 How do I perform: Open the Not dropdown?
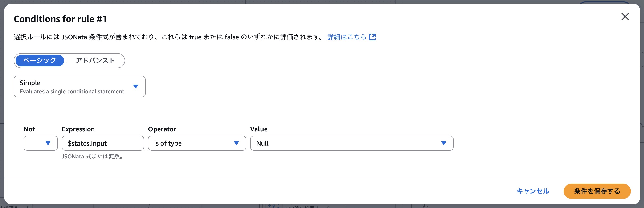coord(41,143)
